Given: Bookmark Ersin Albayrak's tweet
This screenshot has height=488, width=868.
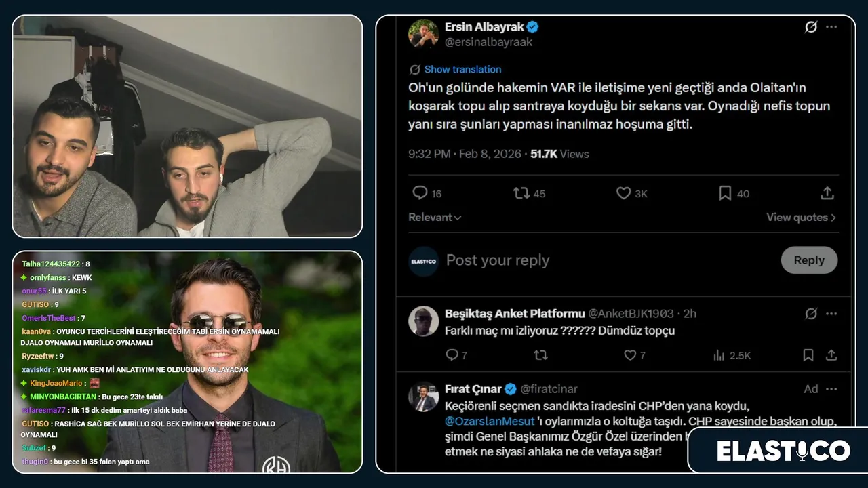Looking at the screenshot, I should click(x=726, y=193).
